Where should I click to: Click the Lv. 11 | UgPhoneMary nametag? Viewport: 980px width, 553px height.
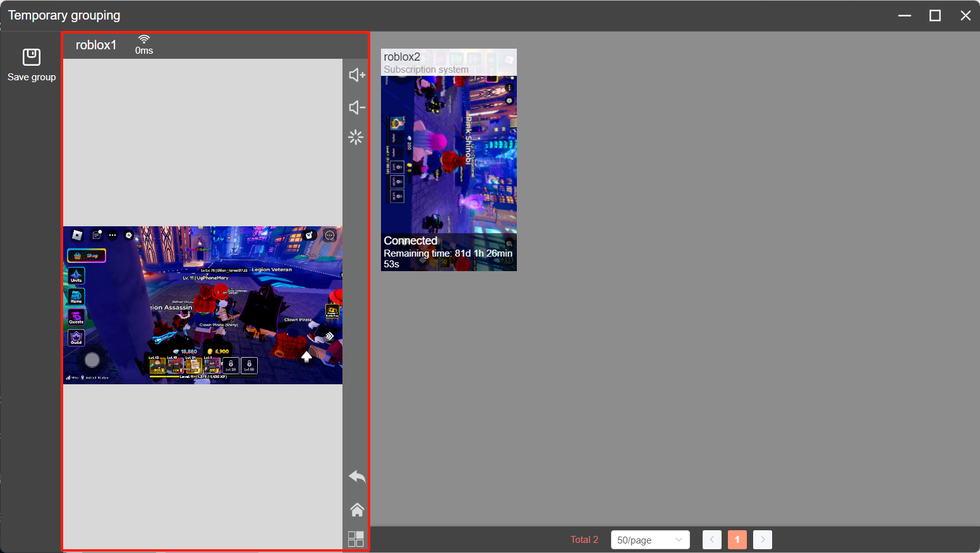[x=205, y=277]
